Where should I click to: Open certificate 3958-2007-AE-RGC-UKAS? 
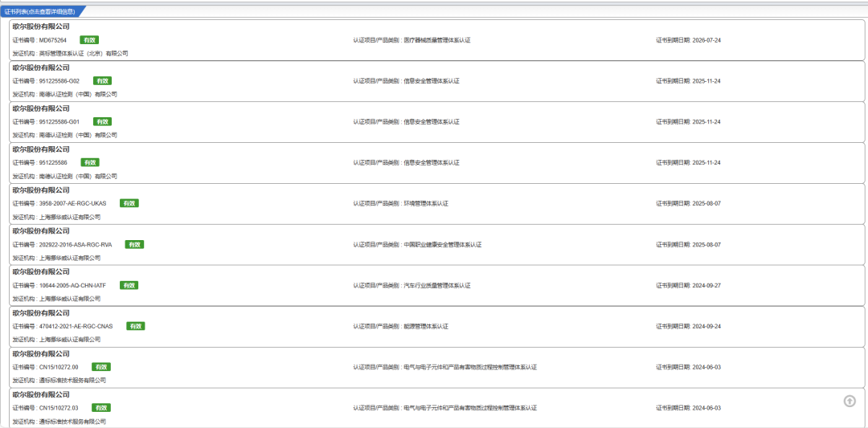[72, 203]
